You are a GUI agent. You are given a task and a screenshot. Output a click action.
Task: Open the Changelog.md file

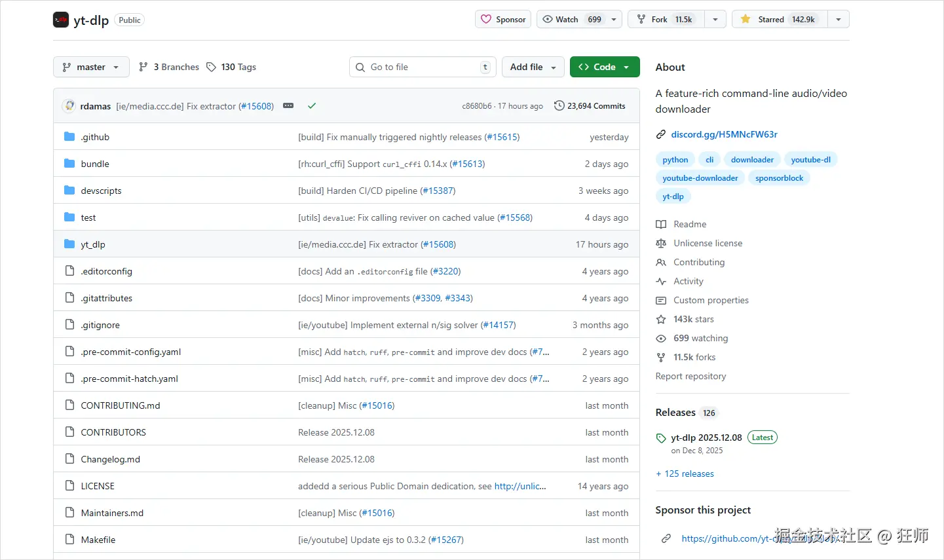pos(111,459)
